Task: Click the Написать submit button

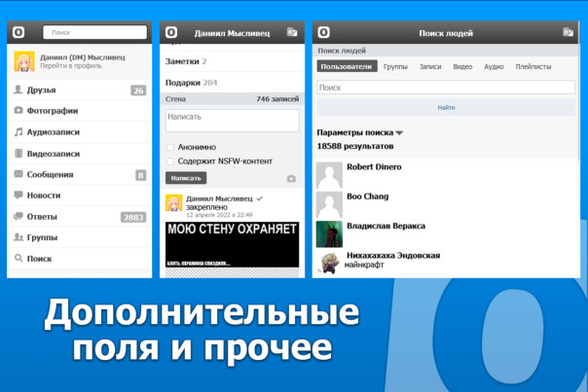Action: pyautogui.click(x=186, y=178)
